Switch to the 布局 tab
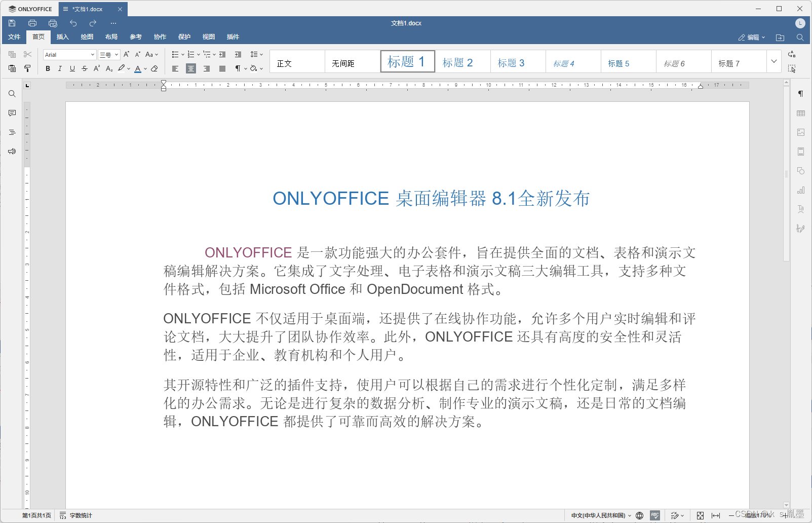 [111, 37]
